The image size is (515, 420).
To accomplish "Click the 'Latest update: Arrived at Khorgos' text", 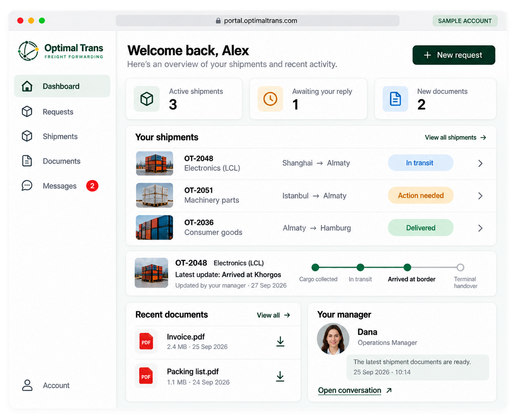I will pyautogui.click(x=228, y=275).
